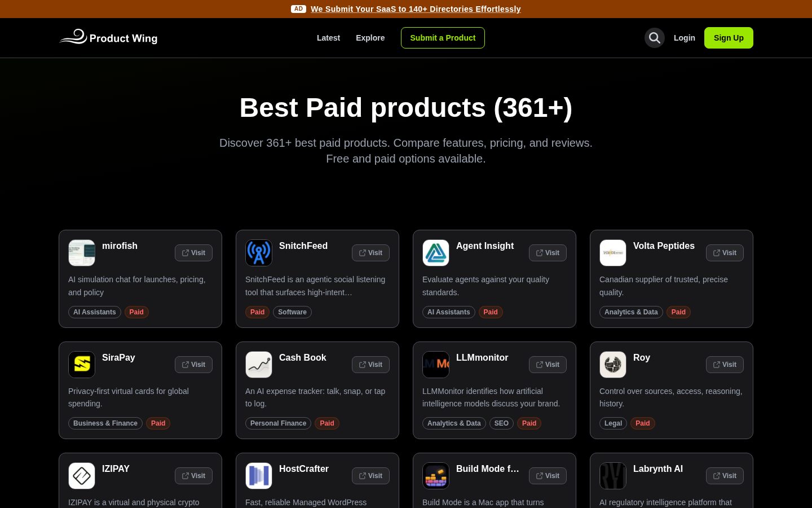Open the Latest menu item
Image resolution: width=812 pixels, height=508 pixels.
328,38
